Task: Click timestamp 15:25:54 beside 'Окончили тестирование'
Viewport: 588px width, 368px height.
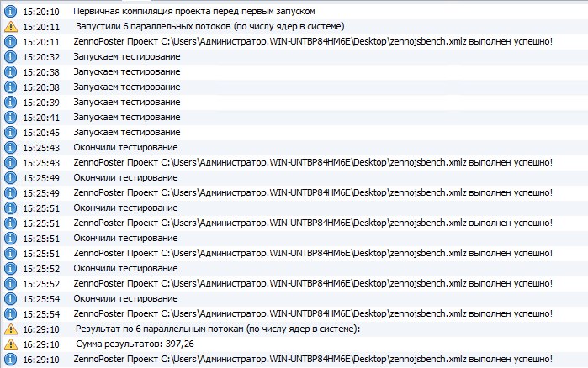Action: (x=41, y=299)
